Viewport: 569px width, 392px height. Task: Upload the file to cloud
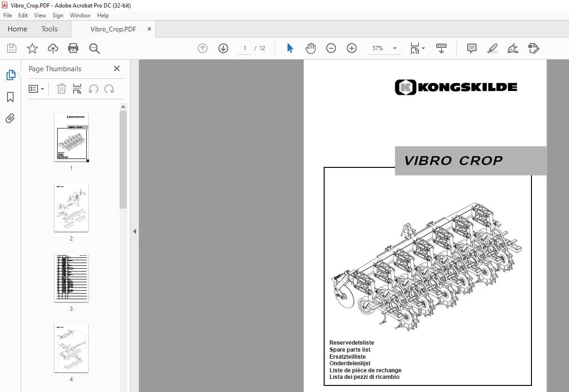[53, 48]
